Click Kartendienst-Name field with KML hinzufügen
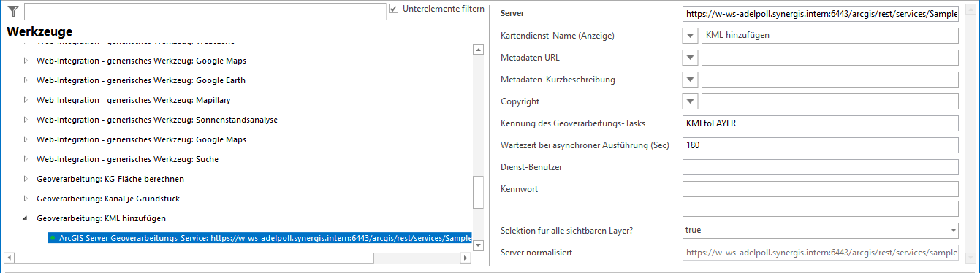980x273 pixels. click(x=829, y=36)
